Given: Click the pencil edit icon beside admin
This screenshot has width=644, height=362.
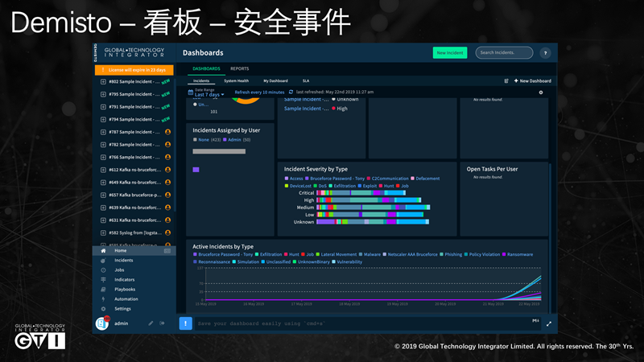Looking at the screenshot, I should [151, 323].
